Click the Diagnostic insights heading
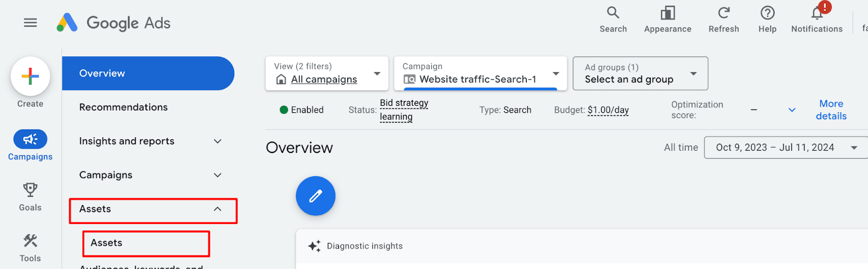Viewport: 868px width, 269px height. click(365, 246)
